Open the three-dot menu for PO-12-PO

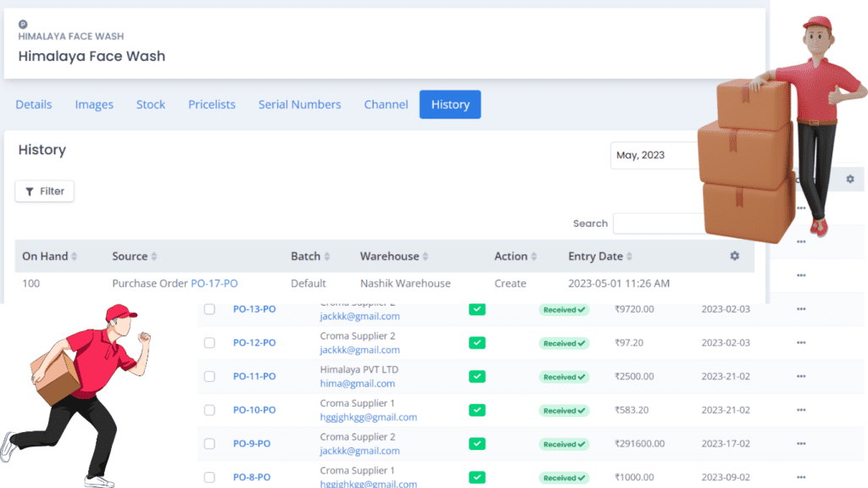[x=801, y=342]
